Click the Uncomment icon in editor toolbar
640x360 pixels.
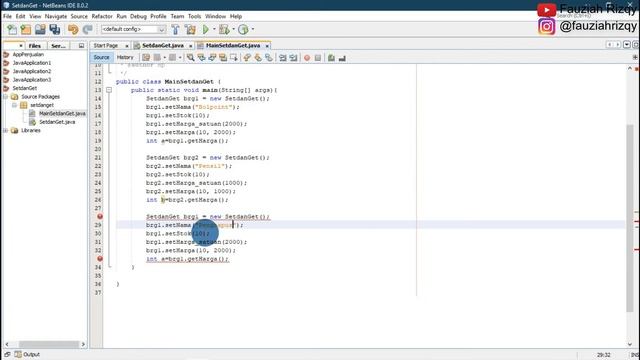pos(342,58)
